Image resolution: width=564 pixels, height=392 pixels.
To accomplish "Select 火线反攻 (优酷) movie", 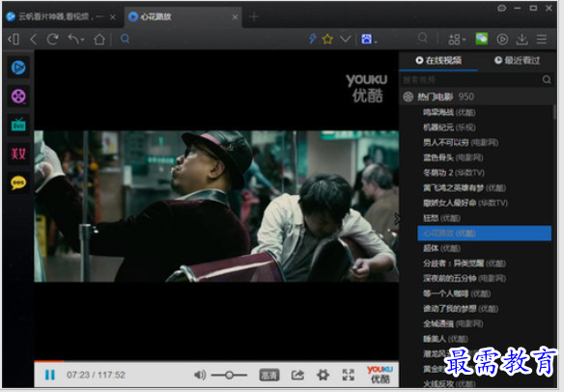I will [x=449, y=383].
